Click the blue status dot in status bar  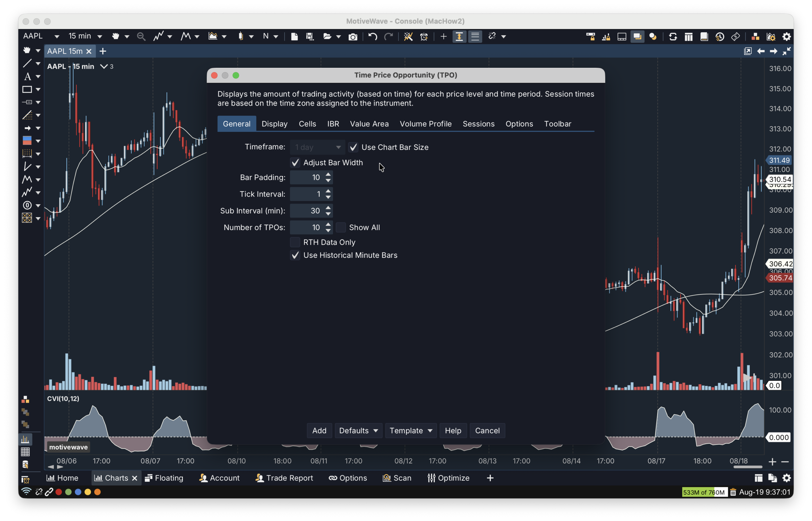tap(78, 492)
